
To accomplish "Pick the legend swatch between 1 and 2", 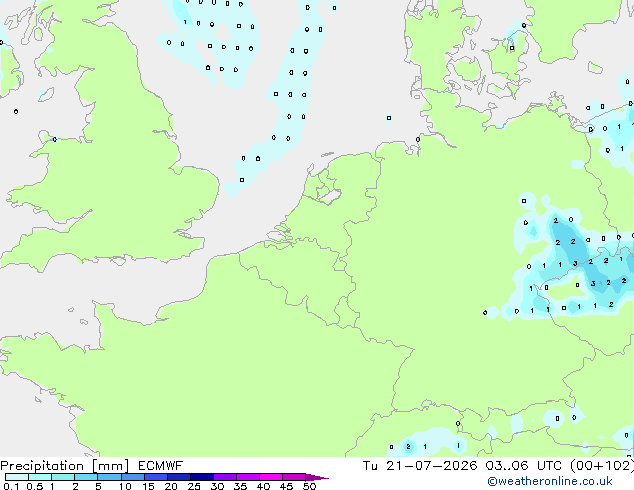I will [63, 477].
